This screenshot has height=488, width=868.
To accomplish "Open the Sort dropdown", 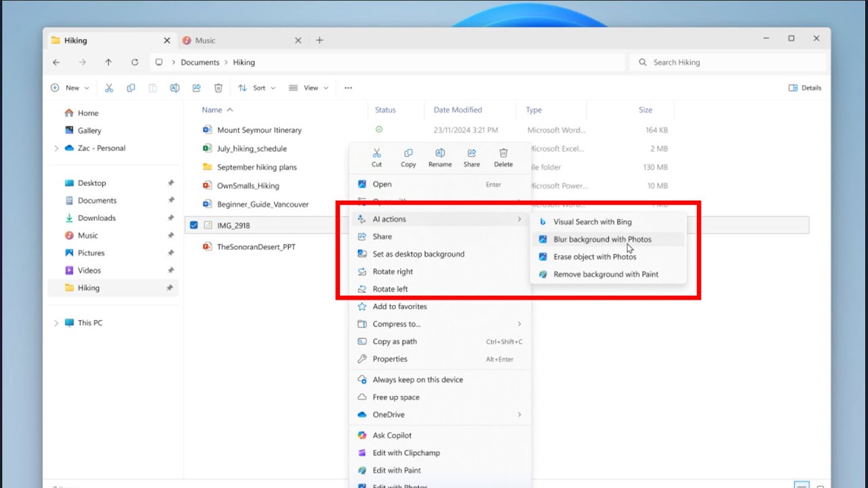I will [256, 87].
